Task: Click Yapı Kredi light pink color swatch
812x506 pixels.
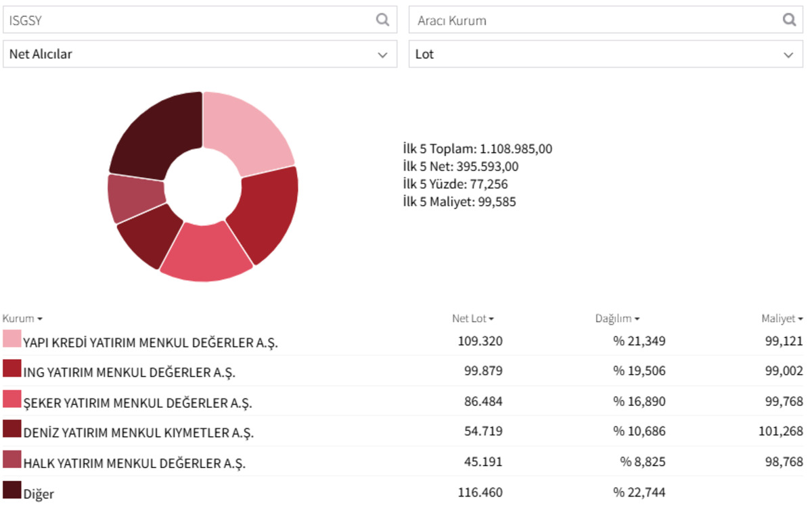Action: pyautogui.click(x=12, y=338)
